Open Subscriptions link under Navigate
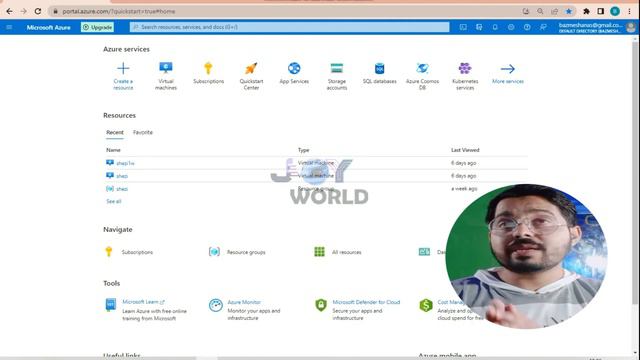This screenshot has width=640, height=360. point(137,252)
